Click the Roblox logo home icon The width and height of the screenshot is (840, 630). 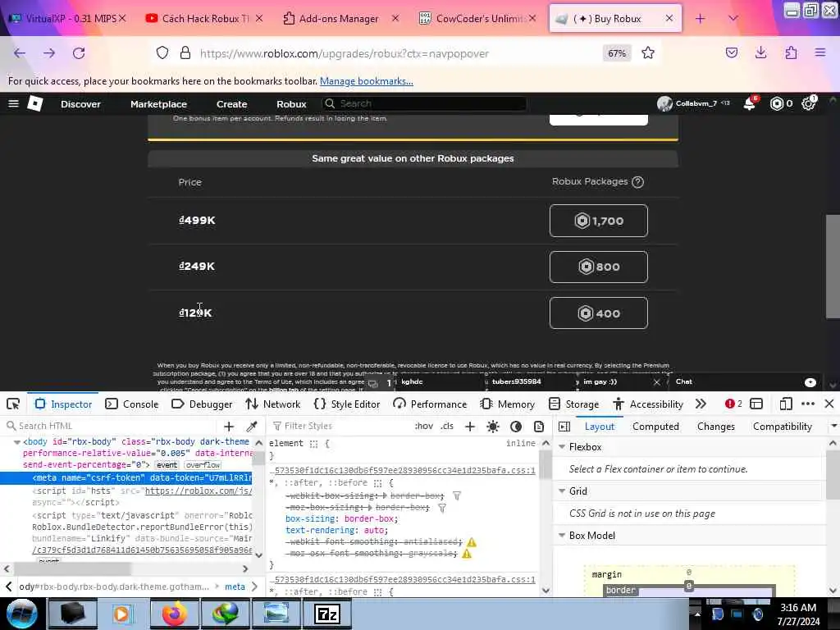click(35, 103)
